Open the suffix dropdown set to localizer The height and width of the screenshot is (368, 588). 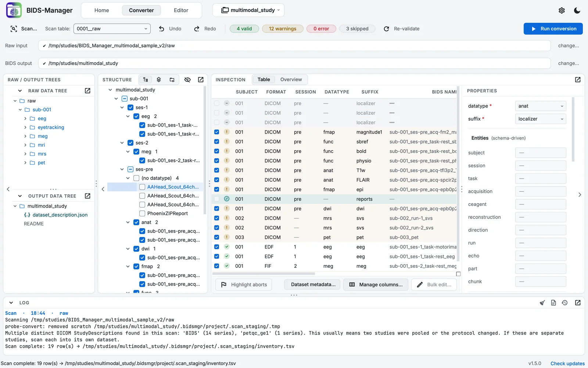[541, 119]
